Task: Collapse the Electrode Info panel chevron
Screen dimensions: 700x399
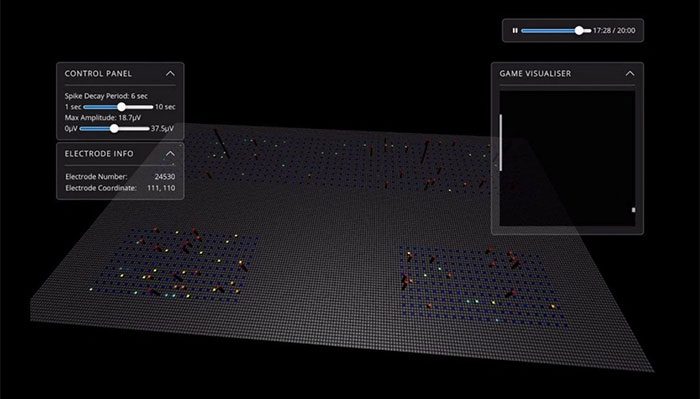Action: 170,154
